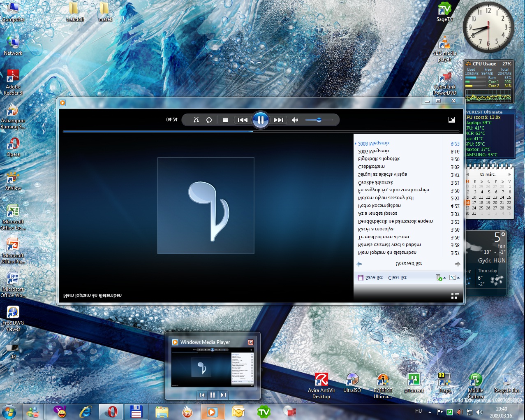Click the Windows Media Player taskbar button
This screenshot has width=525, height=420.
tap(212, 411)
